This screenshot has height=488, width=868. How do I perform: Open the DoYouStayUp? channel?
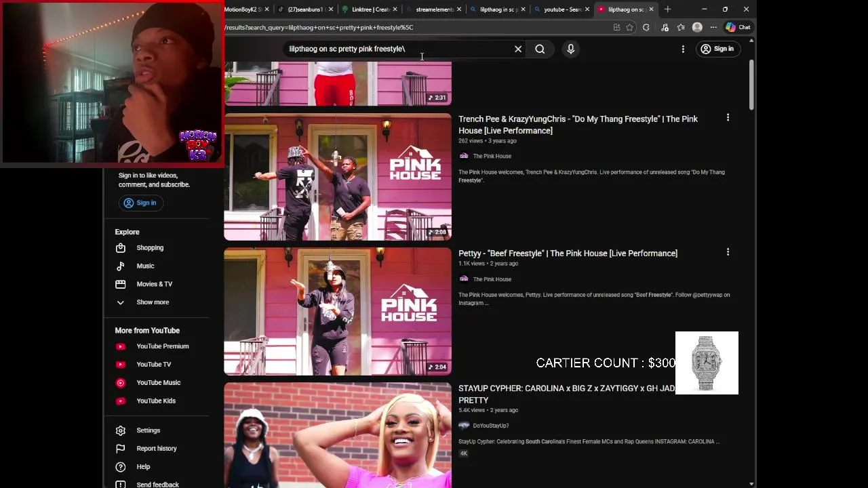(x=490, y=426)
